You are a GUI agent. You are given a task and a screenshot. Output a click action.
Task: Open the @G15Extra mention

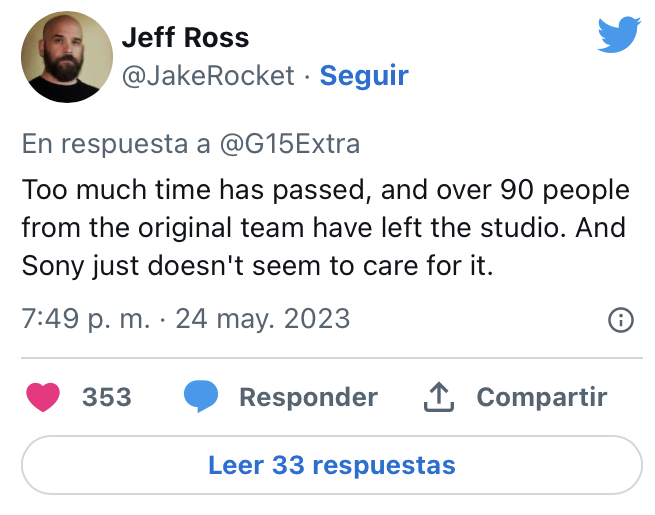tap(289, 144)
